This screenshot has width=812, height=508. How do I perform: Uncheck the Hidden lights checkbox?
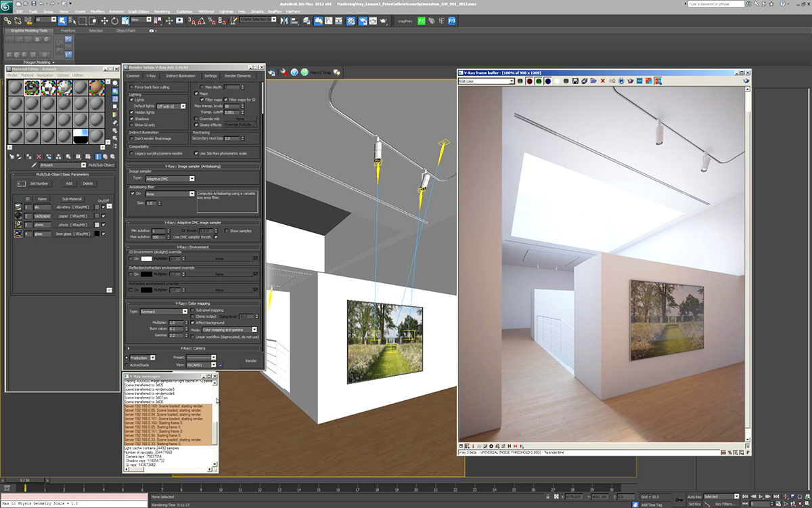tap(132, 112)
